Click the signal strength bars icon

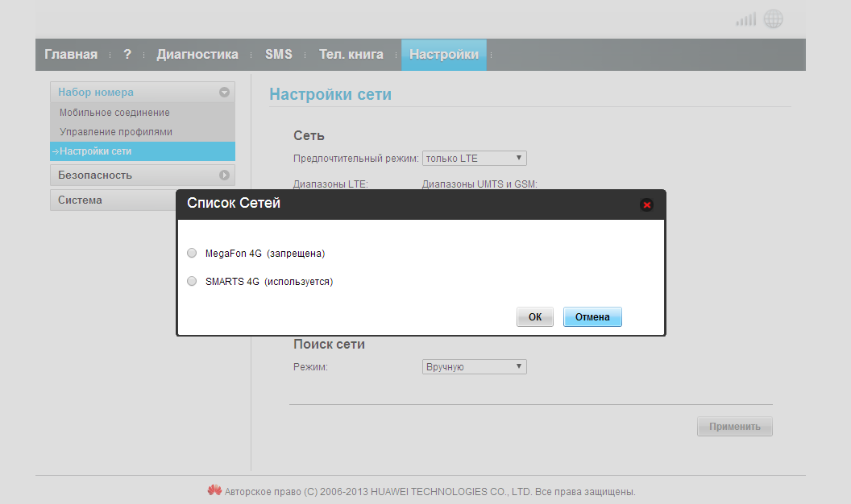[745, 19]
